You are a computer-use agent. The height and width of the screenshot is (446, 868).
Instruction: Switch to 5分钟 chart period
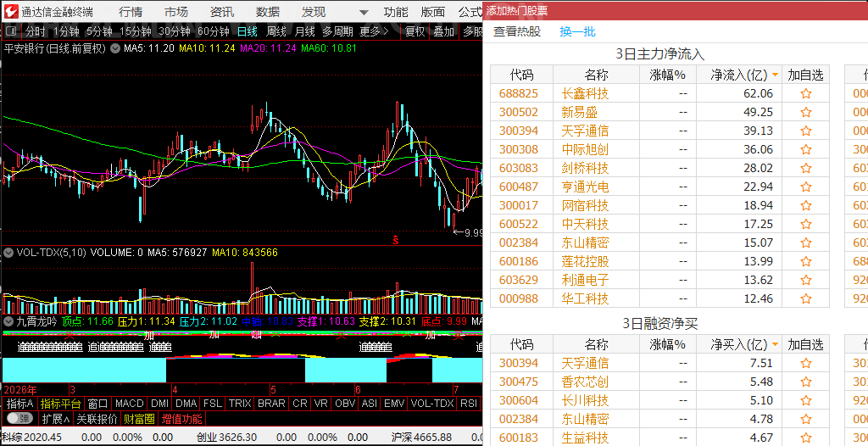click(x=99, y=31)
